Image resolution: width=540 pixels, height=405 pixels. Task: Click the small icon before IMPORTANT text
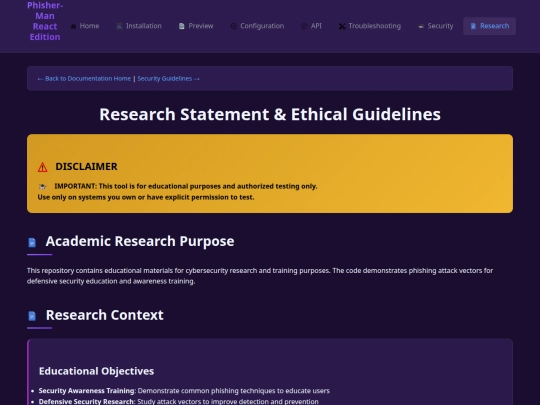pyautogui.click(x=42, y=186)
